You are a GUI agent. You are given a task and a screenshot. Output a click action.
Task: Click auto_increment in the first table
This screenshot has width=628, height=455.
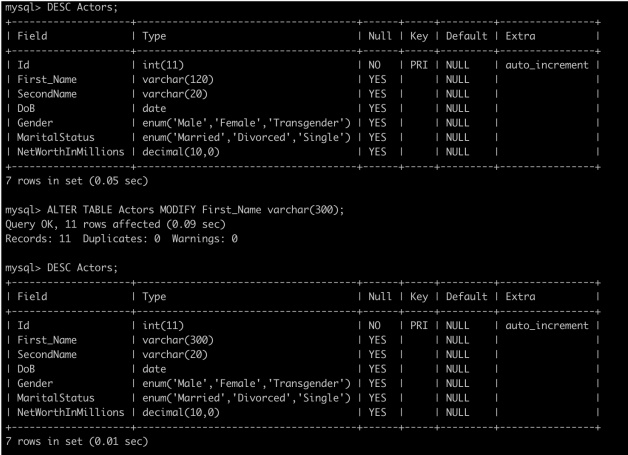click(547, 65)
